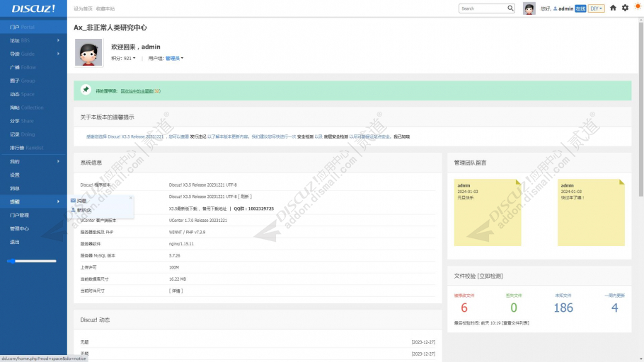Click the pin icon in the green notice bar
The height and width of the screenshot is (362, 644).
pos(86,90)
